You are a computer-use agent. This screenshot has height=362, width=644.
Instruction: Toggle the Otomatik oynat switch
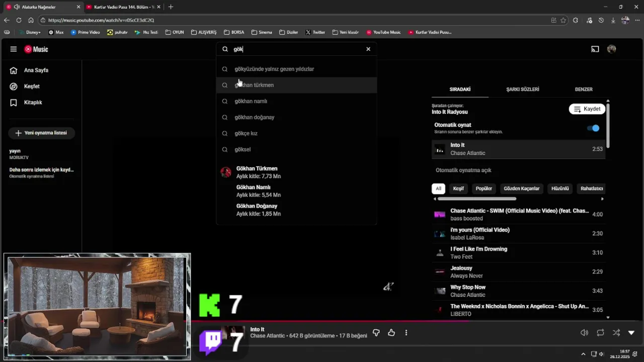[594, 128]
